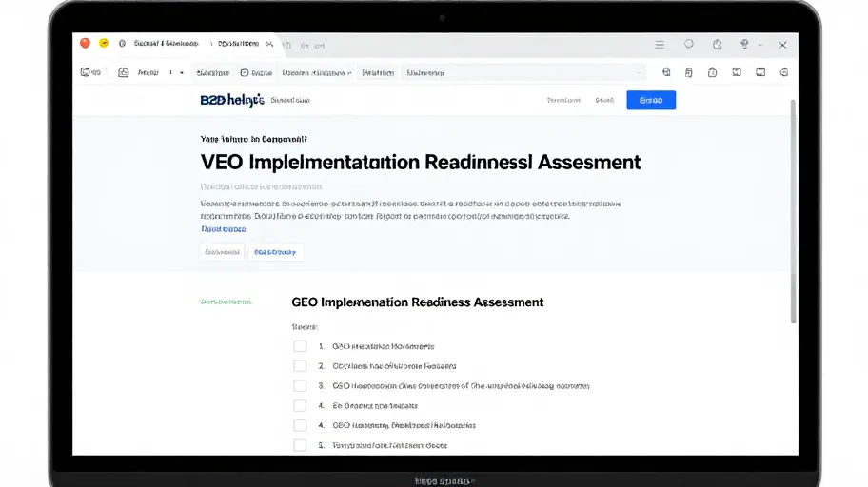Image resolution: width=868 pixels, height=487 pixels.
Task: Click the text of list item 3
Action: 461,386
